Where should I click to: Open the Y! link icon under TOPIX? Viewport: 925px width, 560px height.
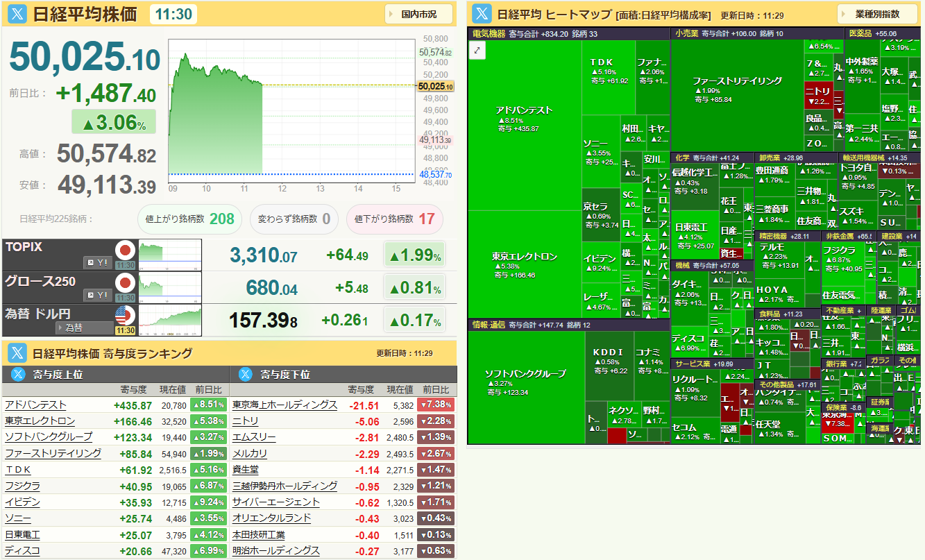click(x=98, y=262)
